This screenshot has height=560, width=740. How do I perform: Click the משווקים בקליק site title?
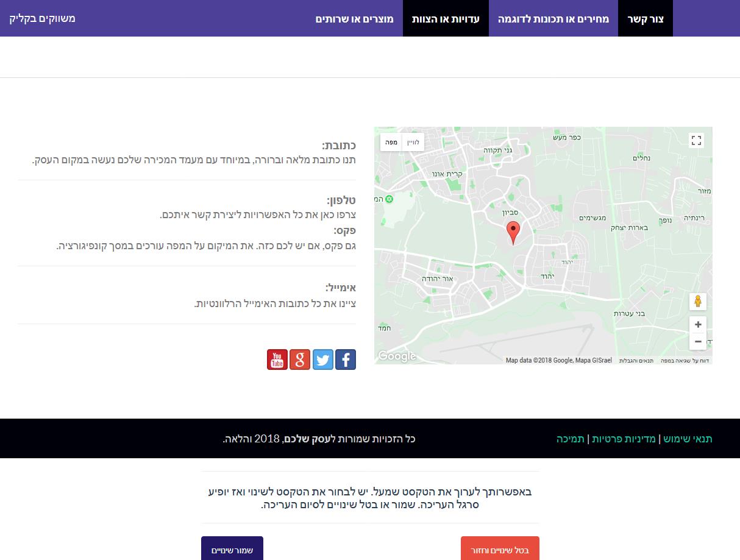click(x=43, y=18)
